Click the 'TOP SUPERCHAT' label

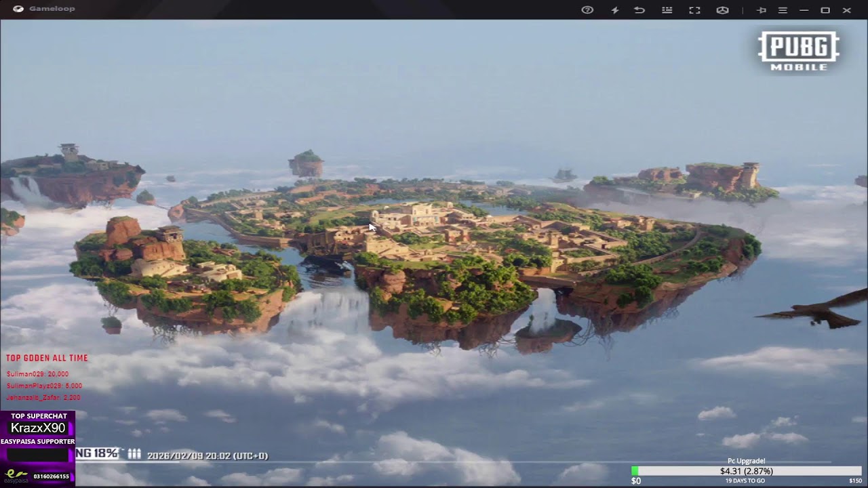tap(39, 416)
